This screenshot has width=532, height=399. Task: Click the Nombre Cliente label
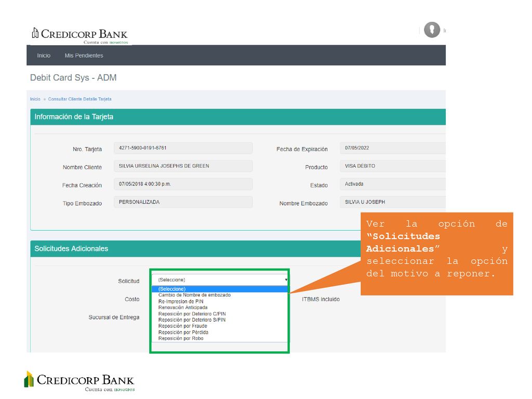[82, 167]
